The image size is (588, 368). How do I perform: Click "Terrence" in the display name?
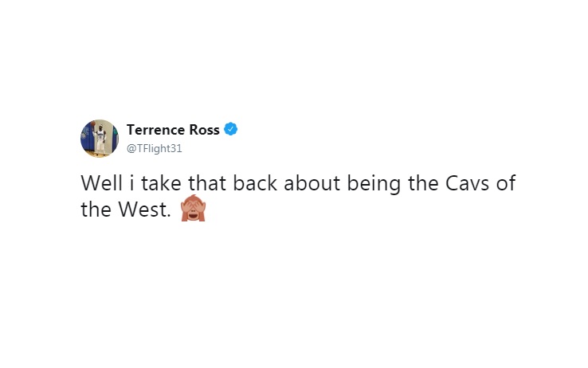click(155, 130)
